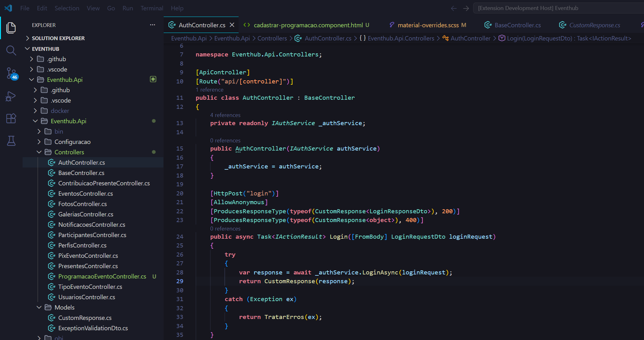Open the Explorer view in the activity bar
This screenshot has height=340, width=644.
point(11,28)
